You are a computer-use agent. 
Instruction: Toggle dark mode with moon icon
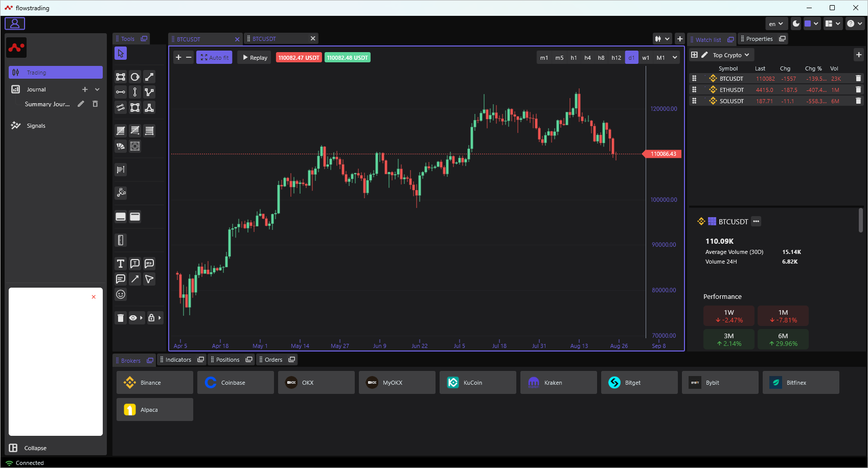(796, 24)
